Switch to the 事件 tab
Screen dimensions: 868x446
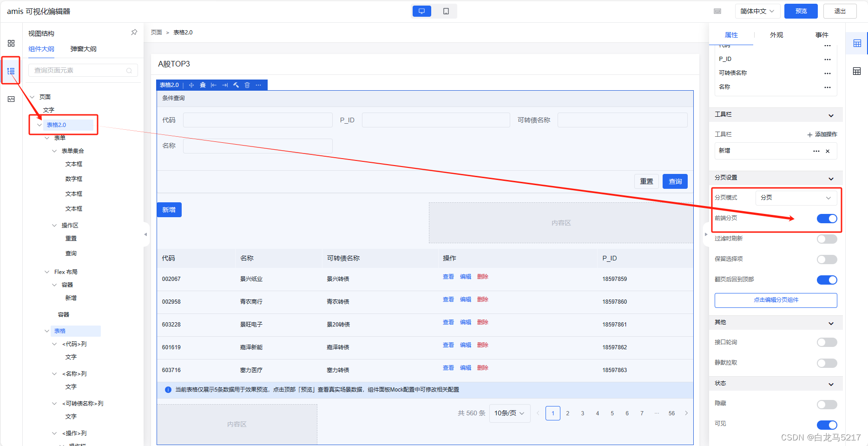coord(822,34)
